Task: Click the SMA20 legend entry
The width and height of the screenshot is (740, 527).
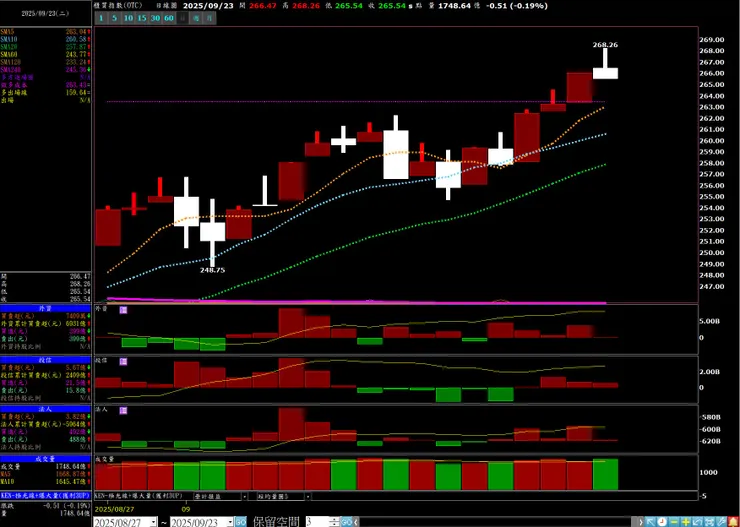Action: (x=46, y=47)
